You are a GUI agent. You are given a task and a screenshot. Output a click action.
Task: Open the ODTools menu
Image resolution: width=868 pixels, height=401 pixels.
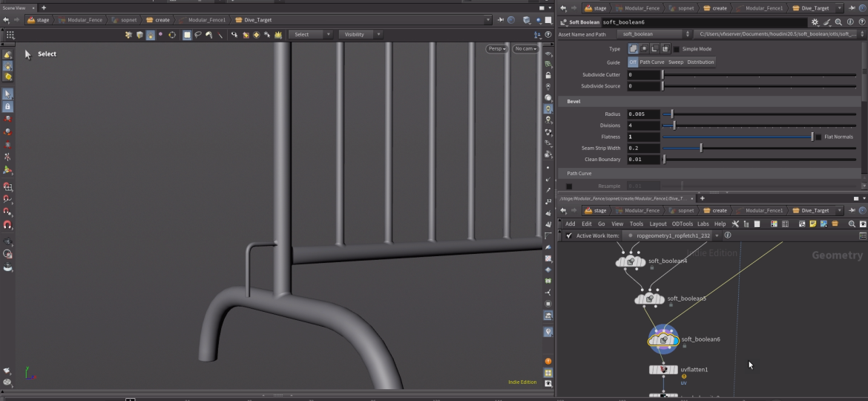[x=682, y=224]
